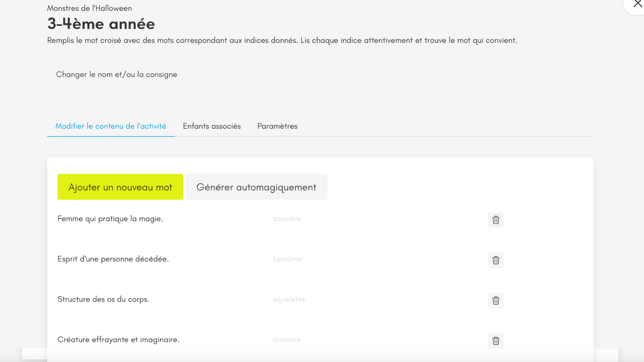Switch to the 'Enfants associés' tab
Screen dimensions: 644x362
212,126
